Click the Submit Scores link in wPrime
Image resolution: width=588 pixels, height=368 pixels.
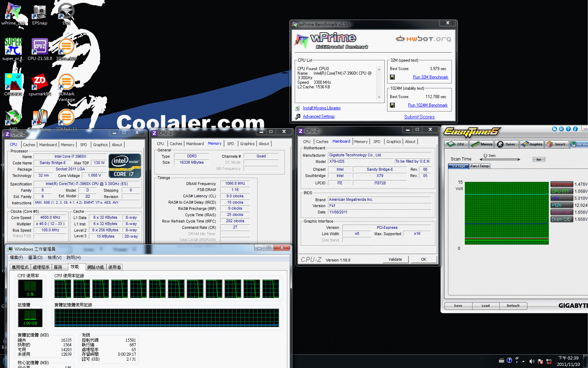(419, 117)
